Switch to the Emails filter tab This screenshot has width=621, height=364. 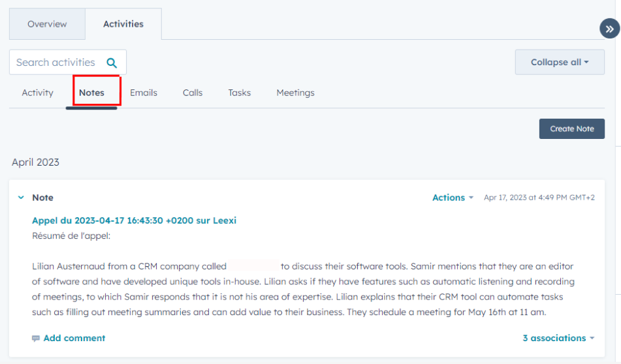pyautogui.click(x=144, y=93)
